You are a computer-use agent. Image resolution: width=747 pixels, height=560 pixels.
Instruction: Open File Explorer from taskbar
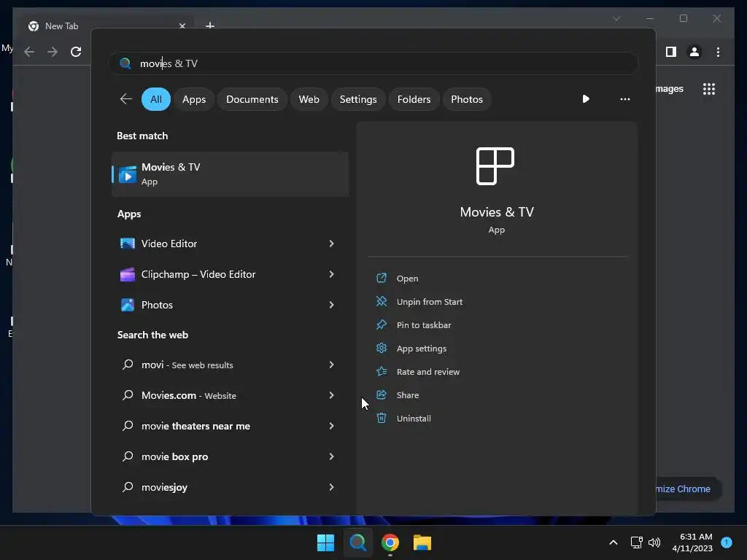(422, 542)
